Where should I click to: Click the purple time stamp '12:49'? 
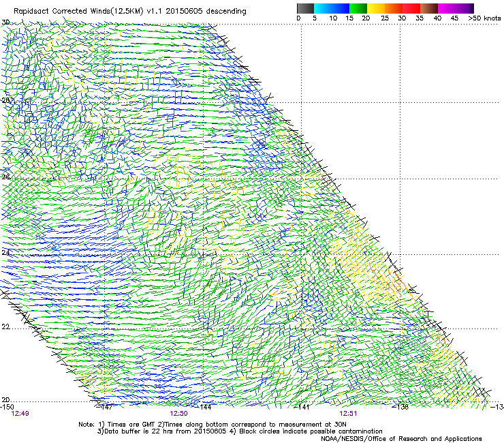tap(20, 414)
